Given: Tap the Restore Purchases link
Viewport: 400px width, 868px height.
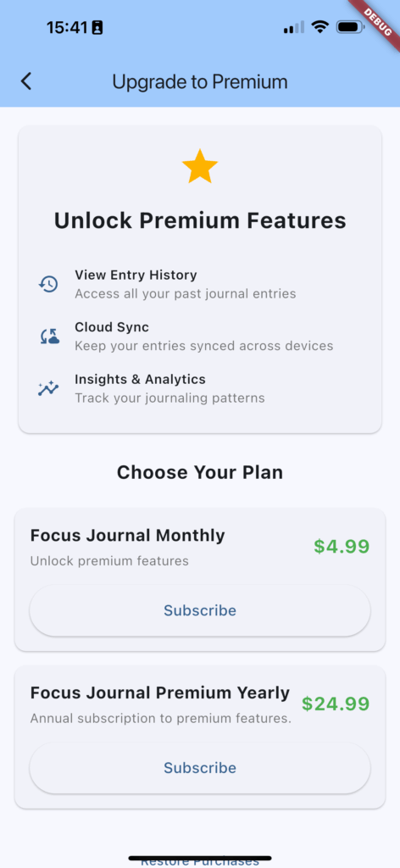Looking at the screenshot, I should [x=200, y=861].
